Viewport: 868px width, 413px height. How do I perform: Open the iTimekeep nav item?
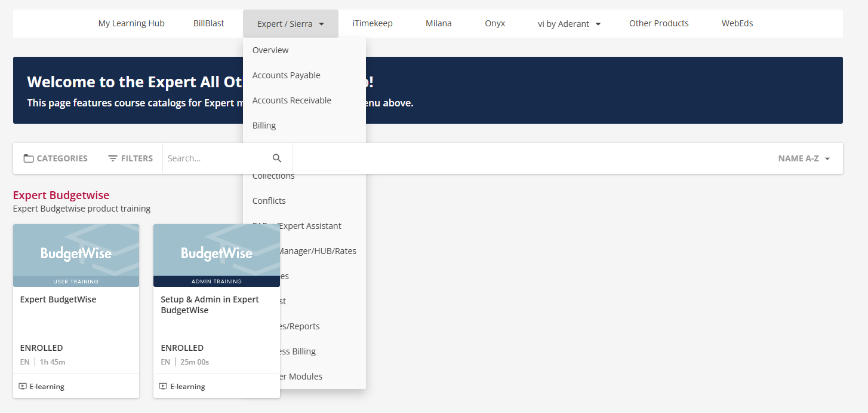point(373,23)
